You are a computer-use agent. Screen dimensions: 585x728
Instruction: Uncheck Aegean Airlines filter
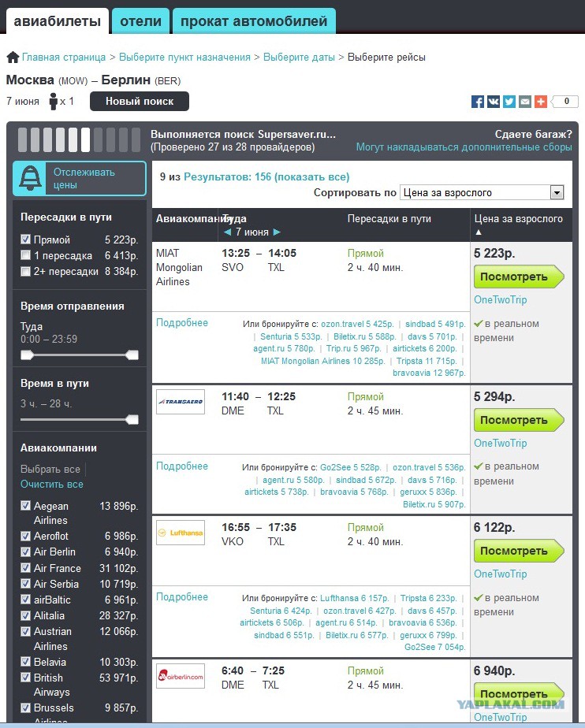[x=26, y=505]
